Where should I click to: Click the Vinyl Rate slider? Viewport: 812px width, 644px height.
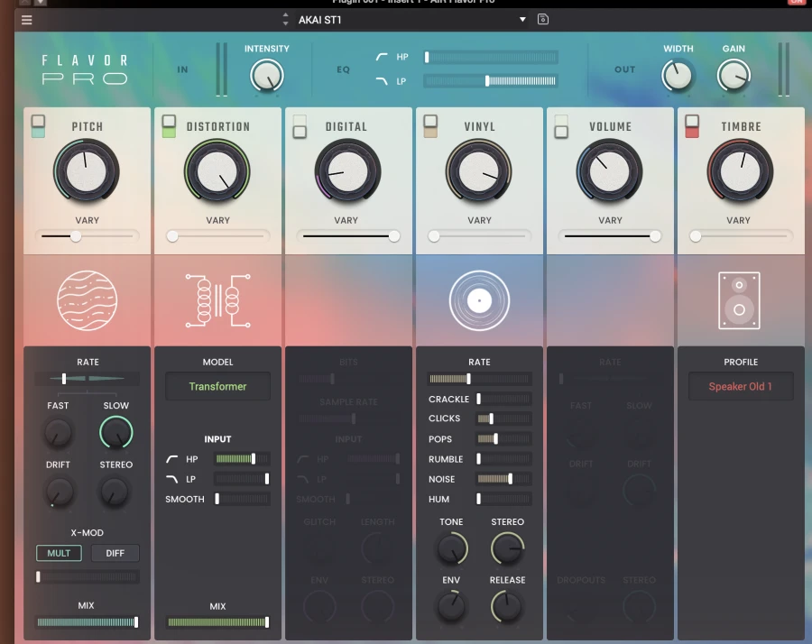(479, 379)
